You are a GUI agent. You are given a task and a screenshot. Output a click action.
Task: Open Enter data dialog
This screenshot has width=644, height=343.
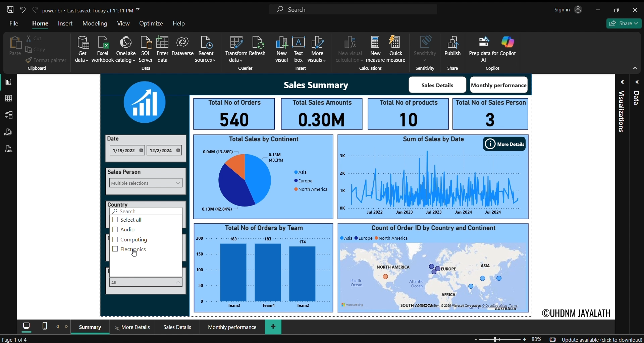[x=163, y=49]
